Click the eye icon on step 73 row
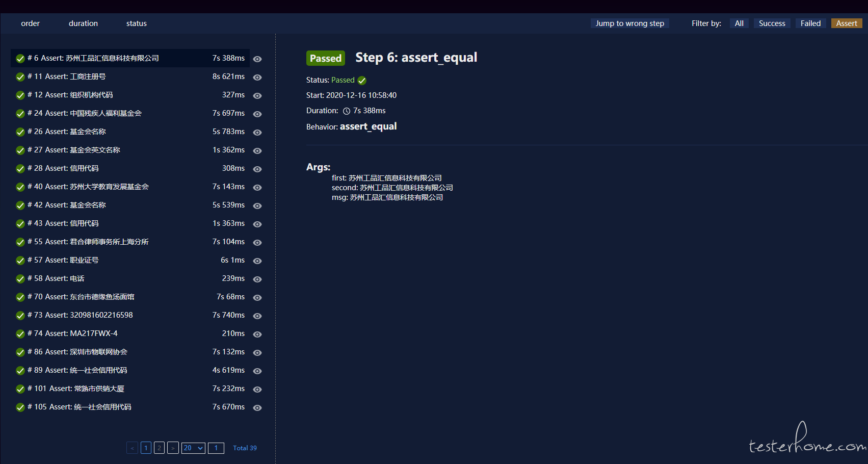The image size is (868, 464). pyautogui.click(x=257, y=316)
